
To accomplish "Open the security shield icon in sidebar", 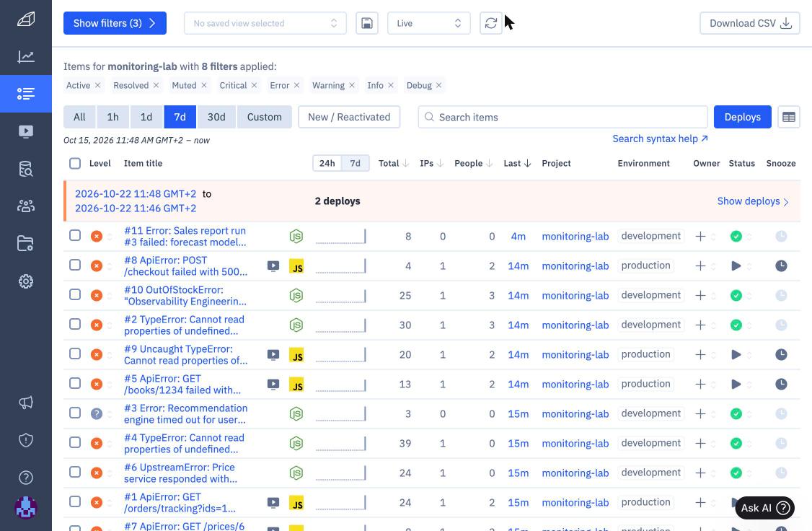I will click(x=26, y=440).
